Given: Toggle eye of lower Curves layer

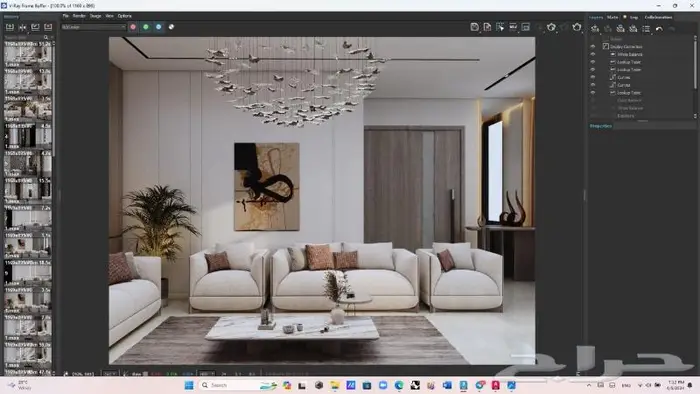Looking at the screenshot, I should 593,85.
